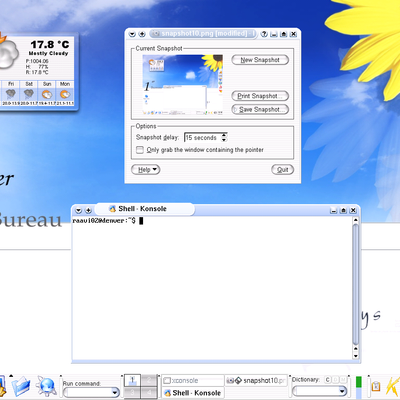Screen dimensions: 400x400
Task: Switch to virtual desktop 3 in pager
Action: pos(132,392)
